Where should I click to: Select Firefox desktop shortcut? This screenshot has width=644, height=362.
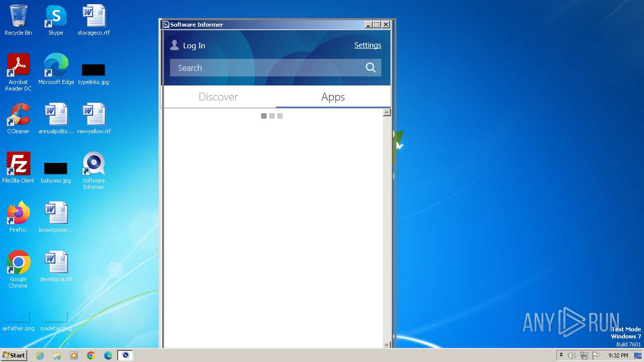coord(18,217)
